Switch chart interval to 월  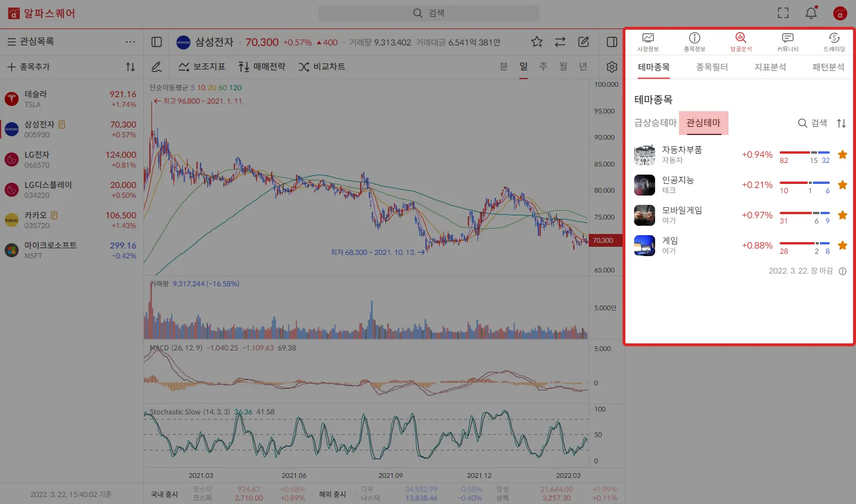click(563, 66)
